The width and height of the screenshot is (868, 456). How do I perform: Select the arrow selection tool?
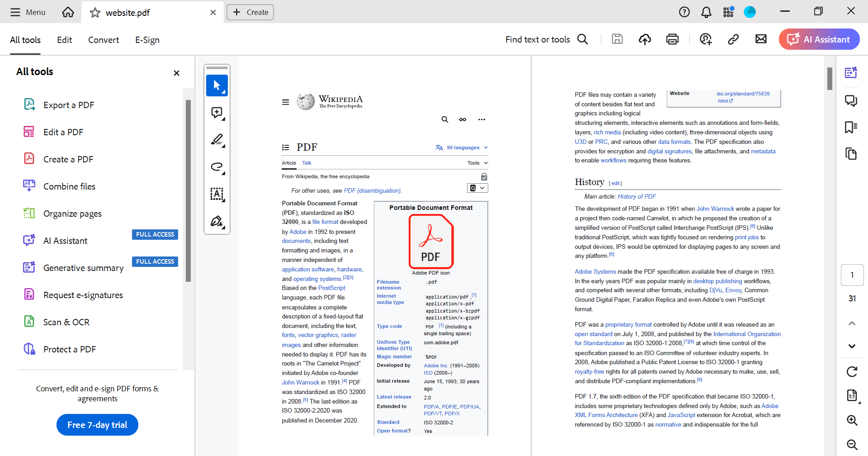click(217, 85)
